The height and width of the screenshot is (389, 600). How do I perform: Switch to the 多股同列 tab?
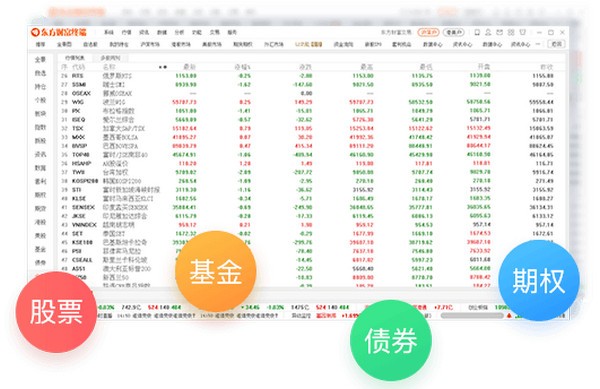[x=110, y=58]
